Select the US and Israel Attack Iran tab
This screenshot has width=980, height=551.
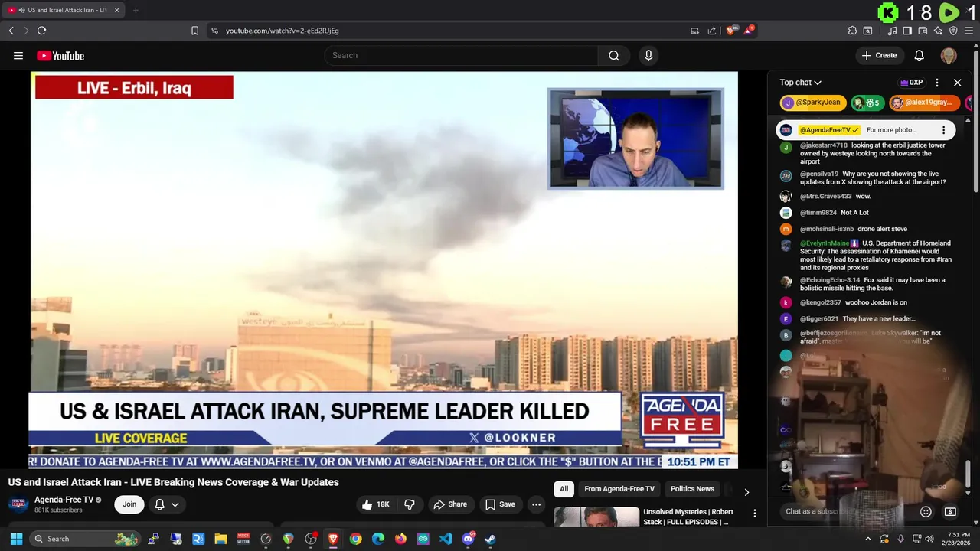64,10
